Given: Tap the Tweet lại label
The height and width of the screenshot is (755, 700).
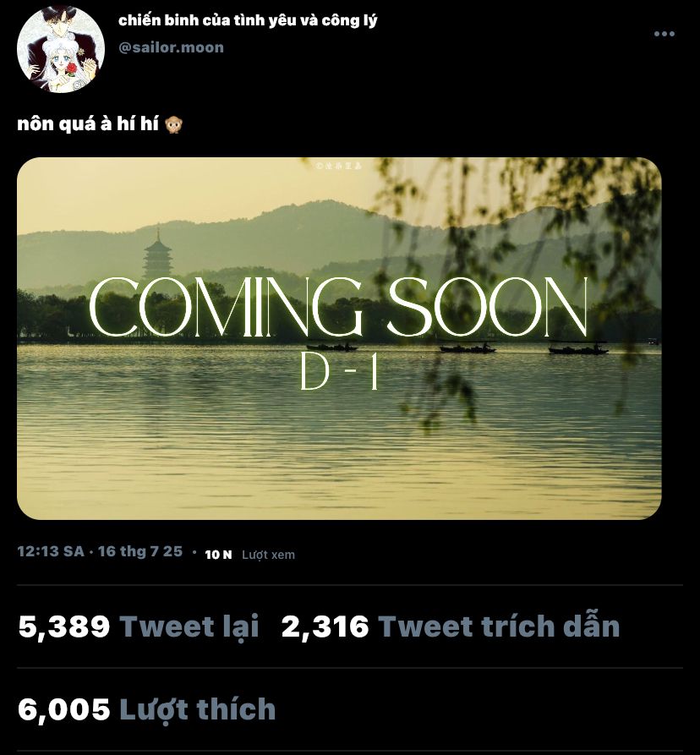Looking at the screenshot, I should 189,627.
